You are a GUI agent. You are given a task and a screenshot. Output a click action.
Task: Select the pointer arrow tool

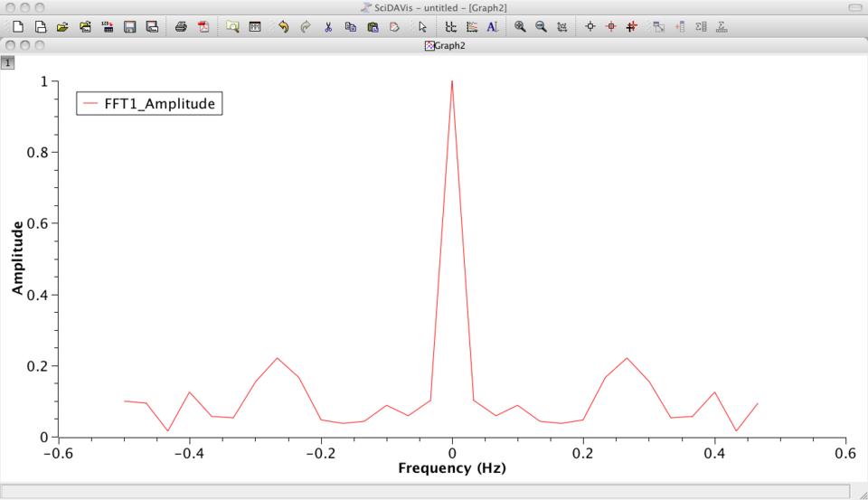pyautogui.click(x=422, y=27)
